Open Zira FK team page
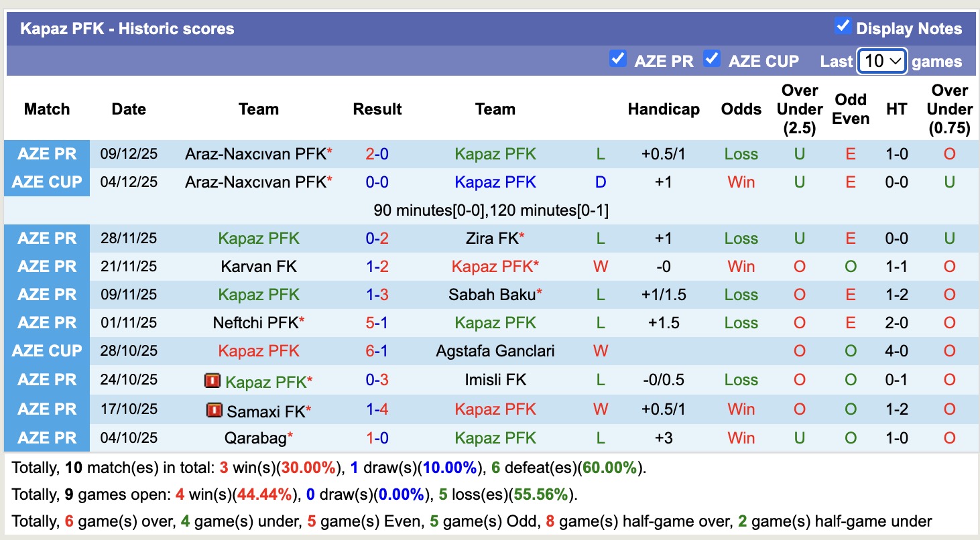Image resolution: width=980 pixels, height=540 pixels. coord(492,239)
